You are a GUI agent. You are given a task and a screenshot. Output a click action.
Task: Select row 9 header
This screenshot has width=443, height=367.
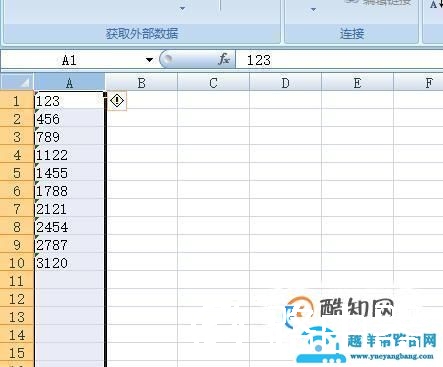[x=17, y=244]
